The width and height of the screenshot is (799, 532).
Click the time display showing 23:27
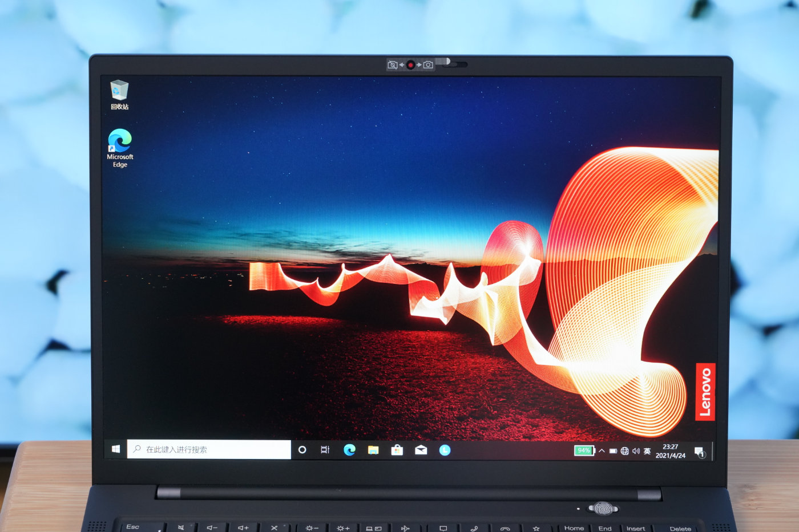point(671,445)
